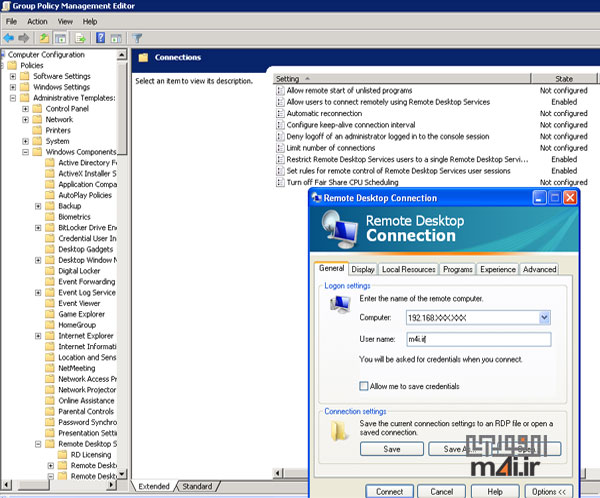Screen dimensions: 600x498
Task: Open the Computer address dropdown arrow
Action: 545,317
